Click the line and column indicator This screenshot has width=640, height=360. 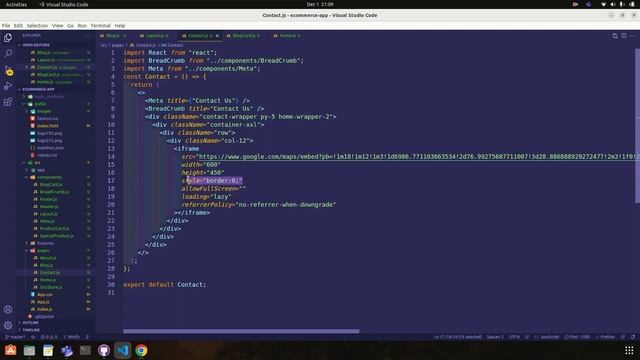(x=458, y=337)
